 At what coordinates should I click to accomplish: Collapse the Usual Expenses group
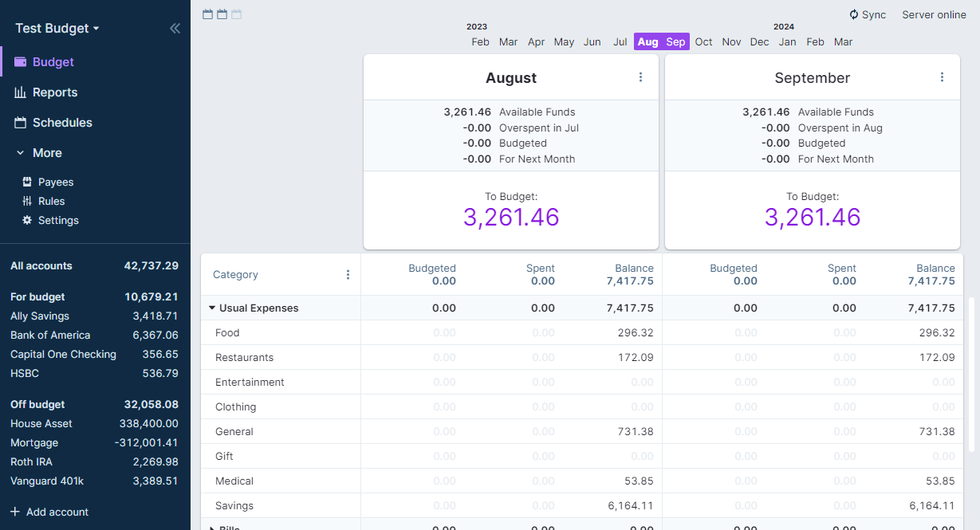[212, 308]
